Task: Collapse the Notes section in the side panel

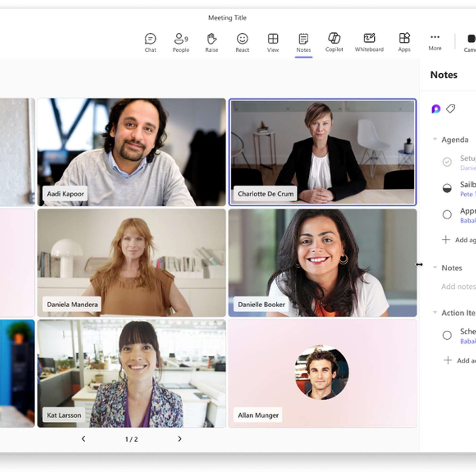Action: (435, 268)
